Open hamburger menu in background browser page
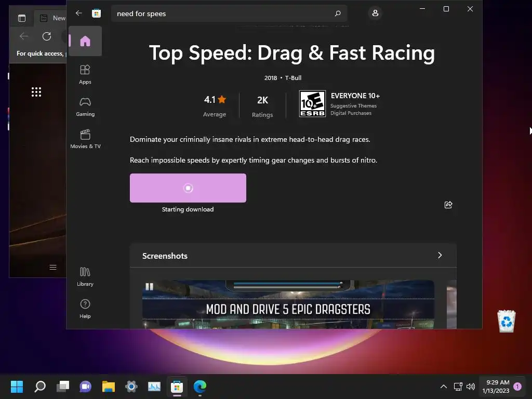Viewport: 532px width, 399px height. coord(53,268)
